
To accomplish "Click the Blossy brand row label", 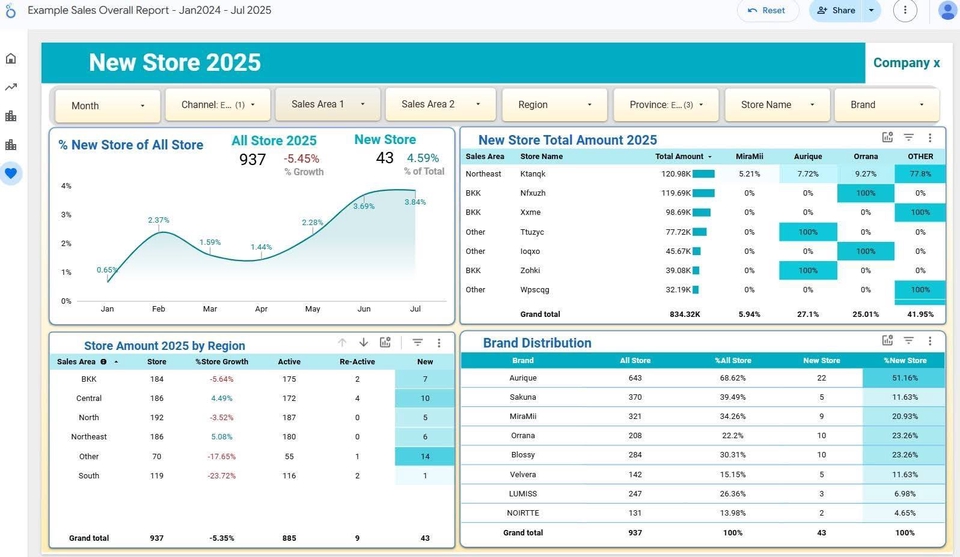I will 523,455.
